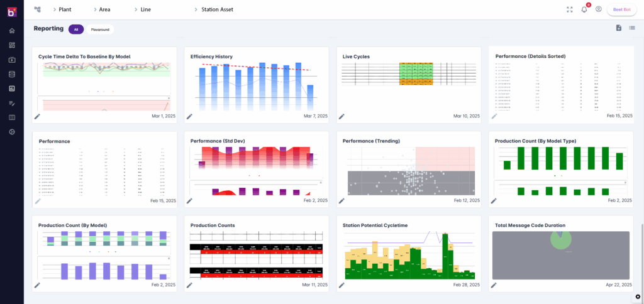Switch to list view layout
This screenshot has width=644, height=304.
[632, 28]
